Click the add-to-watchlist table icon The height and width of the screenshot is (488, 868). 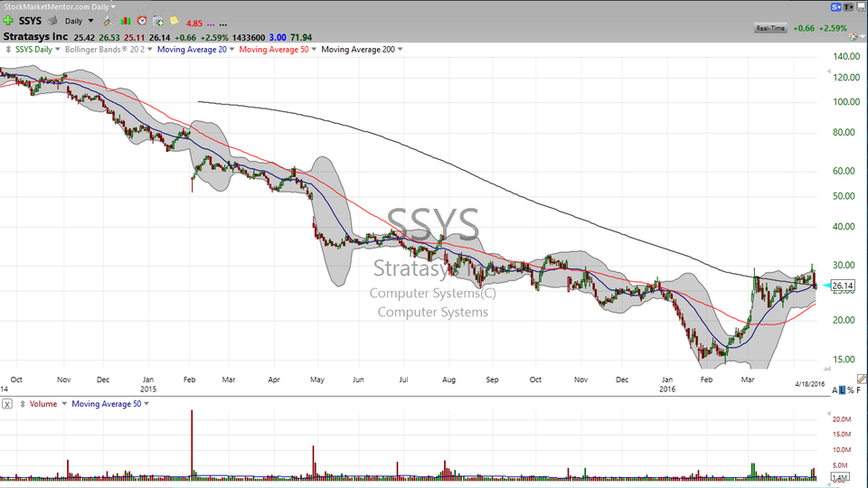point(157,21)
